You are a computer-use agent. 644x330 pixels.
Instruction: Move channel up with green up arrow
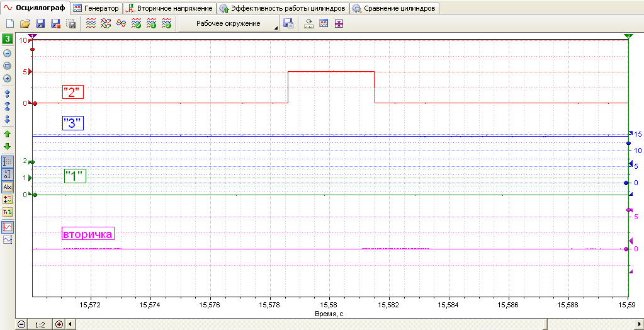click(x=8, y=134)
